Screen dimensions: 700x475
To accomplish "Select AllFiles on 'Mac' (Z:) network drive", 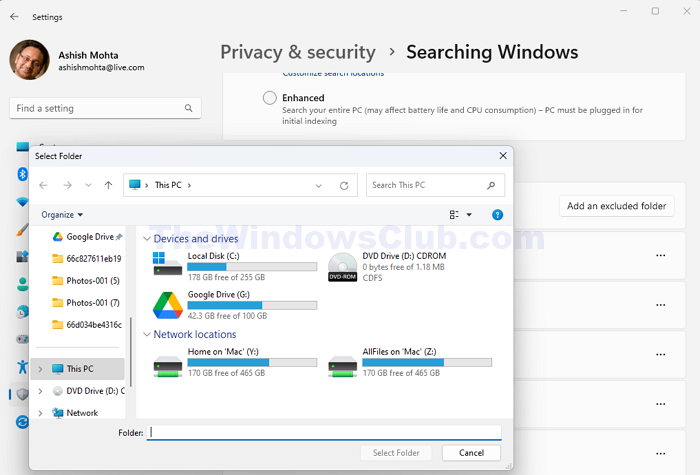I will pos(410,362).
